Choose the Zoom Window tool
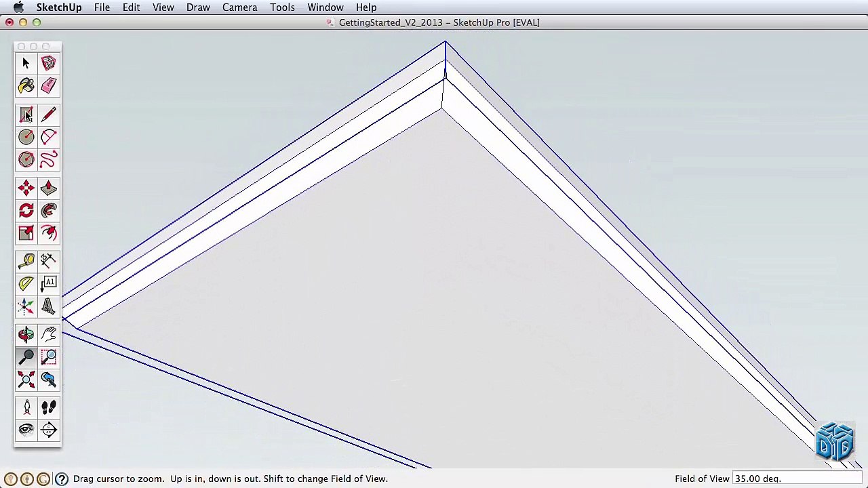This screenshot has height=488, width=868. pos(48,357)
